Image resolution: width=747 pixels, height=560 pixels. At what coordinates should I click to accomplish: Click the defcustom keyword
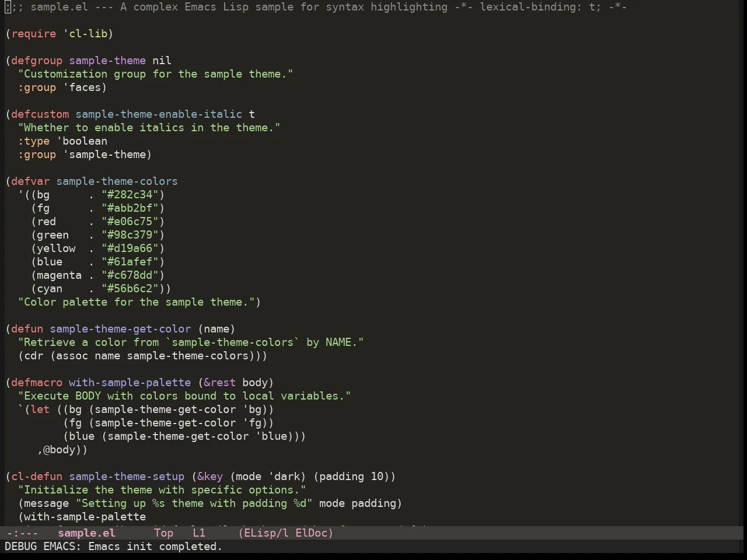click(x=40, y=114)
